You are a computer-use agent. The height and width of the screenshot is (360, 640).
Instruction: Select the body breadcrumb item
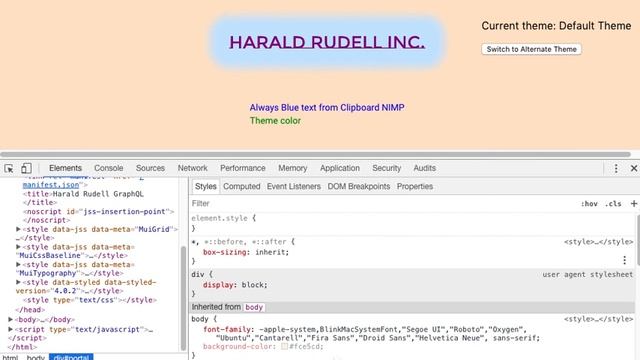[36, 357]
